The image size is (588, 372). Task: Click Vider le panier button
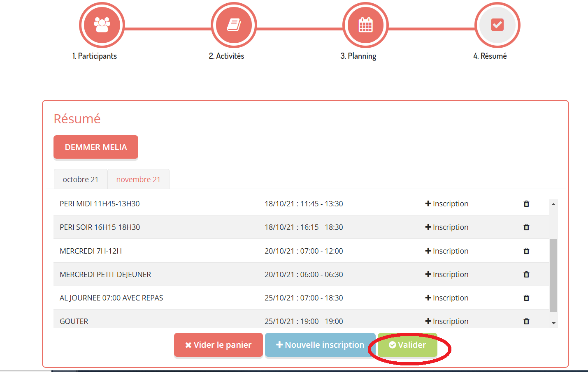(x=218, y=345)
